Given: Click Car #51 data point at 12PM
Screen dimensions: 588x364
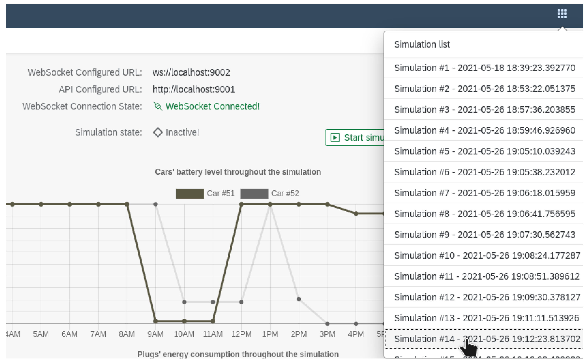Looking at the screenshot, I should point(241,204).
